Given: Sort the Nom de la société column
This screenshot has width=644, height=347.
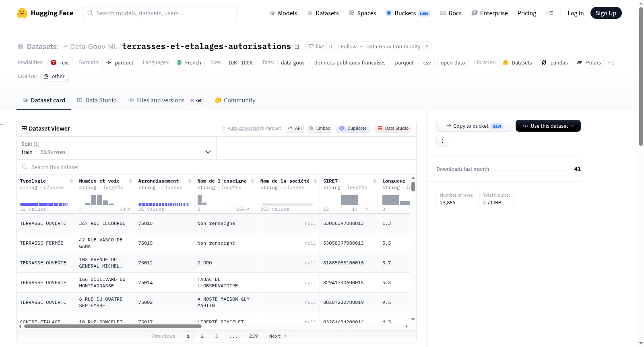Looking at the screenshot, I should (315, 181).
